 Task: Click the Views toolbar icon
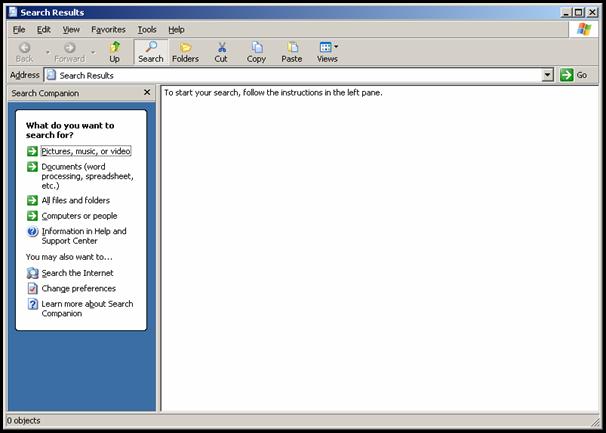pyautogui.click(x=326, y=52)
